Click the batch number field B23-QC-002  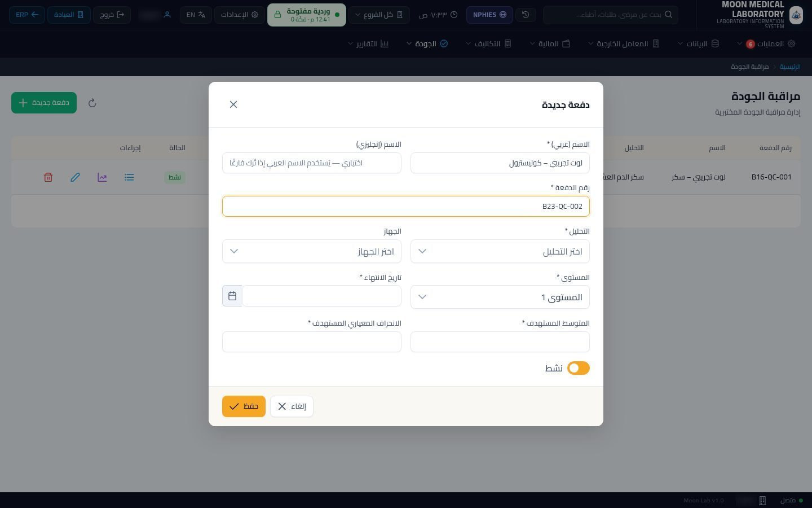pos(406,207)
